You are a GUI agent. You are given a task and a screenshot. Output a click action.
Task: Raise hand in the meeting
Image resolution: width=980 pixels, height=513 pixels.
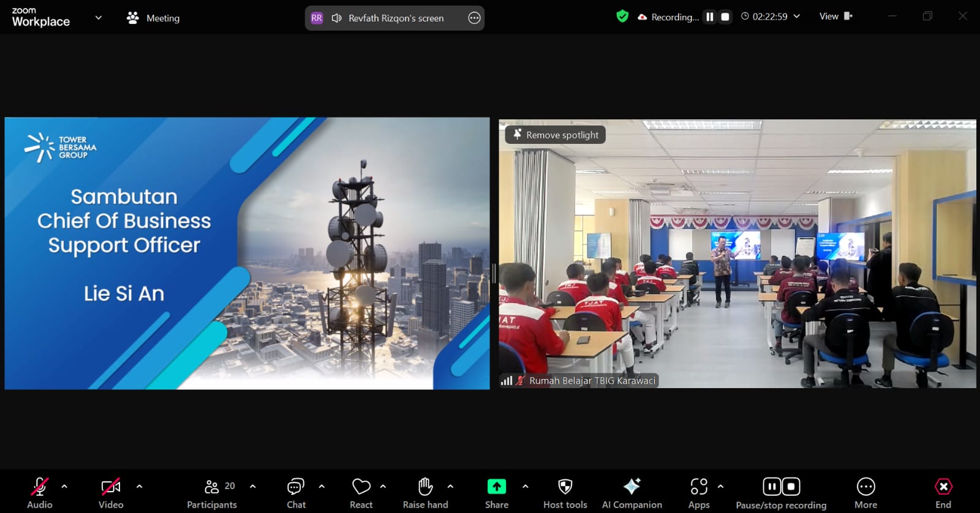pos(425,487)
